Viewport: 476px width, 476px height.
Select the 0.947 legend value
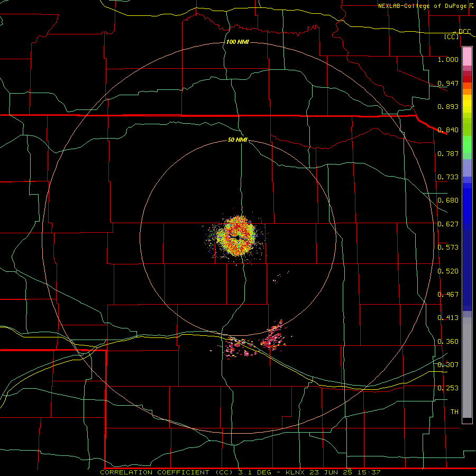pyautogui.click(x=448, y=83)
